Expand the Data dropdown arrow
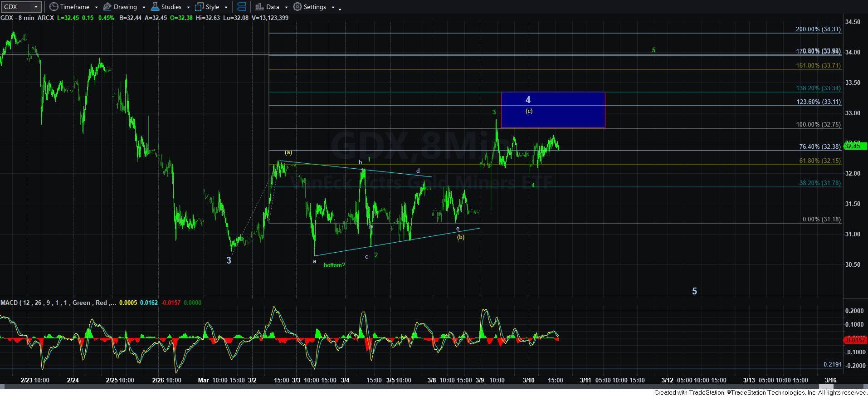 tap(286, 7)
